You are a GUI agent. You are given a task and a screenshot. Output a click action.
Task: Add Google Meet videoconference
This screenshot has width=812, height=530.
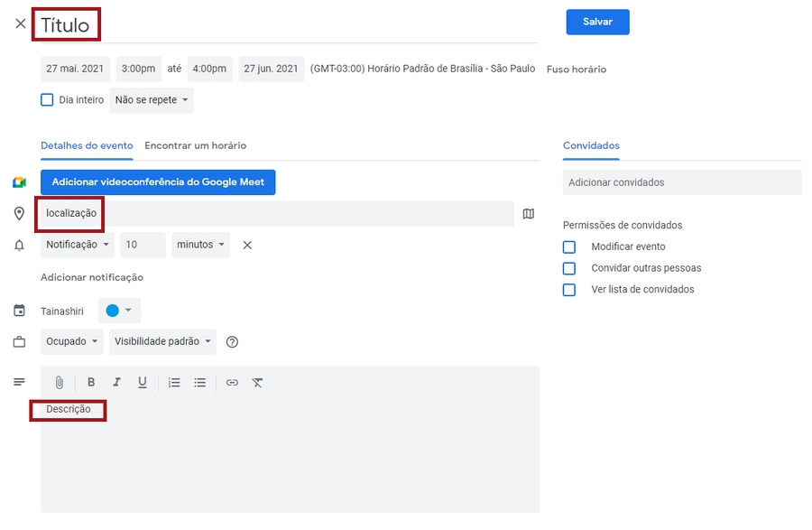(158, 182)
